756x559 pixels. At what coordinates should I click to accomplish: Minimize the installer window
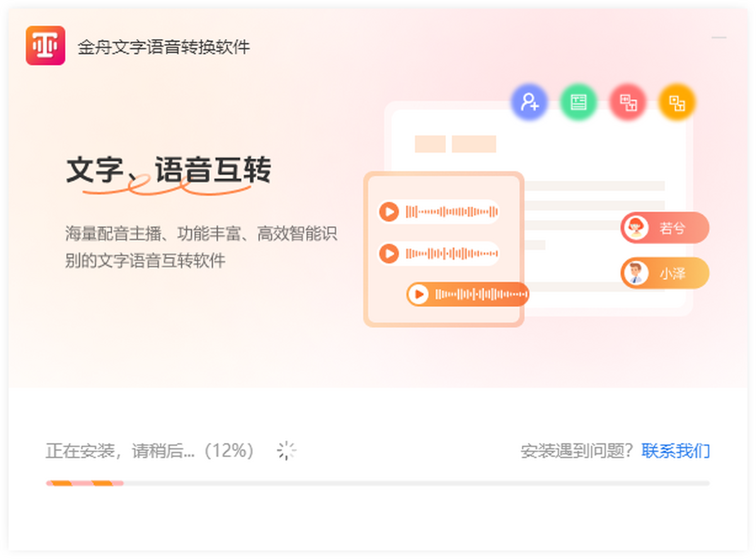(719, 38)
